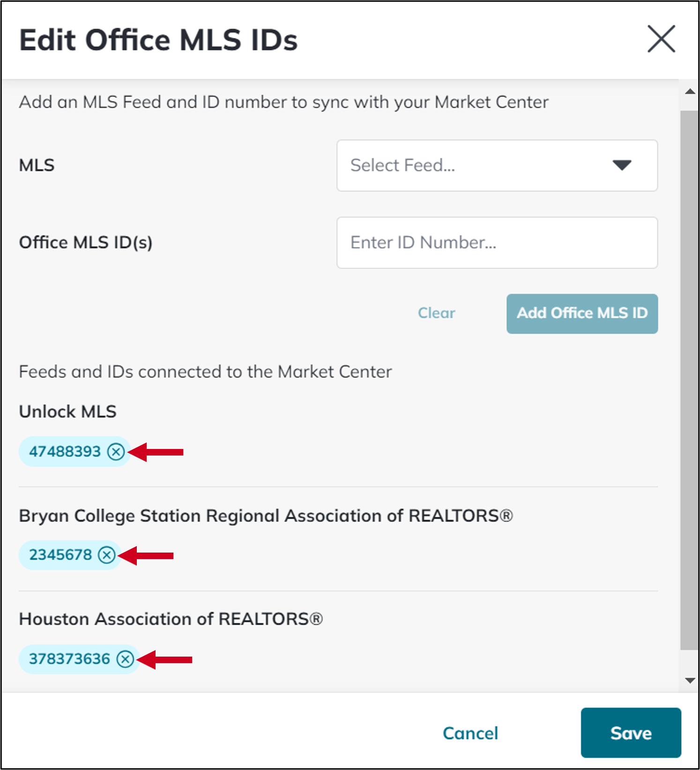The height and width of the screenshot is (770, 700).
Task: Click the X inside the 47488393 chip
Action: pyautogui.click(x=116, y=452)
